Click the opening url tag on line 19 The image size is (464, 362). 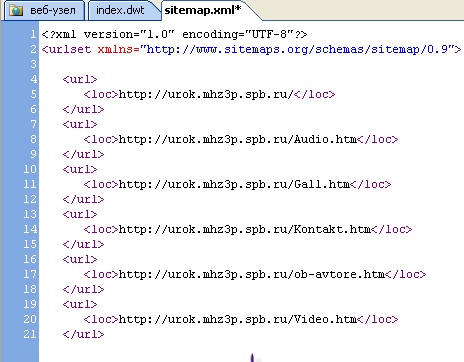coord(80,304)
